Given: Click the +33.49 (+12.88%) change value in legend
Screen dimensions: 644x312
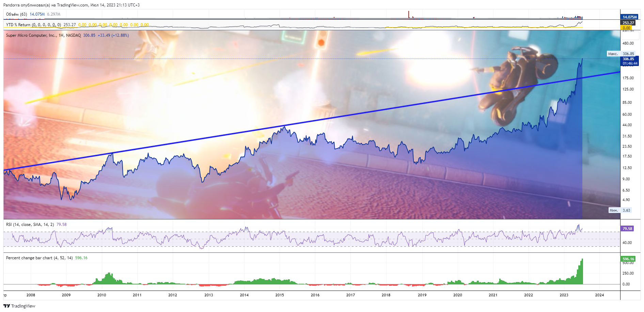Looking at the screenshot, I should [x=113, y=35].
